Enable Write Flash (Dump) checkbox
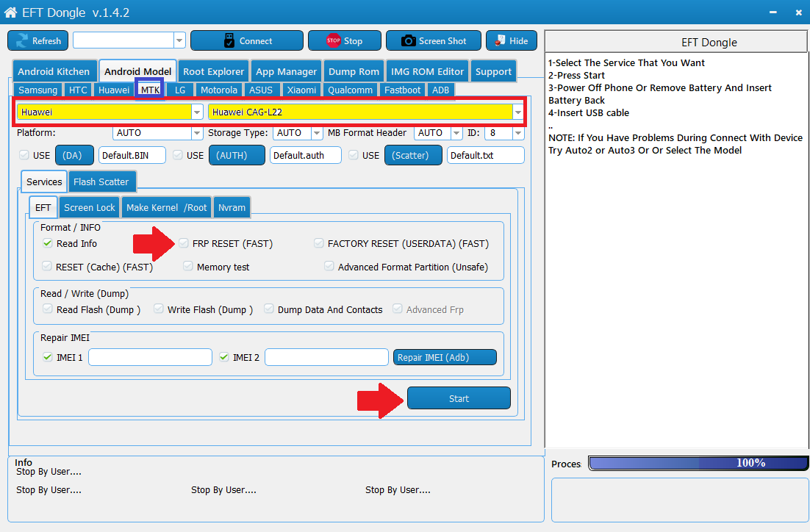810x532 pixels. click(159, 309)
